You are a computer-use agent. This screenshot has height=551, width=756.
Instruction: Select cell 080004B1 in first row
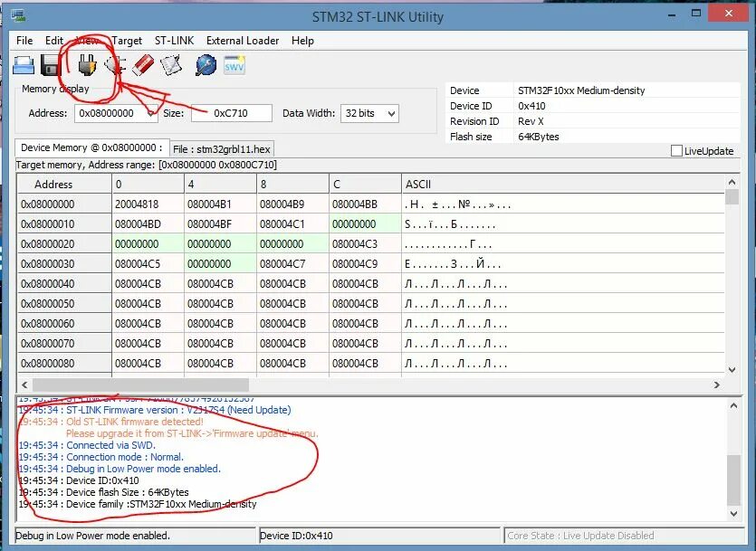coord(220,204)
